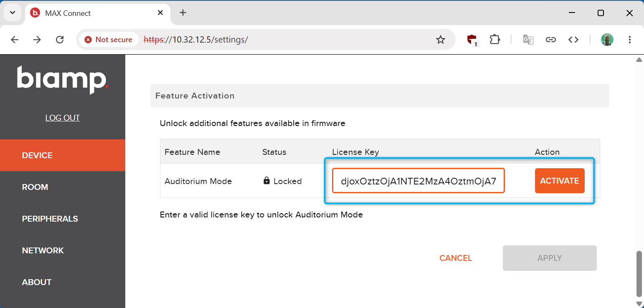Click the vertical scrollbar thumb
644x308 pixels.
point(639,273)
